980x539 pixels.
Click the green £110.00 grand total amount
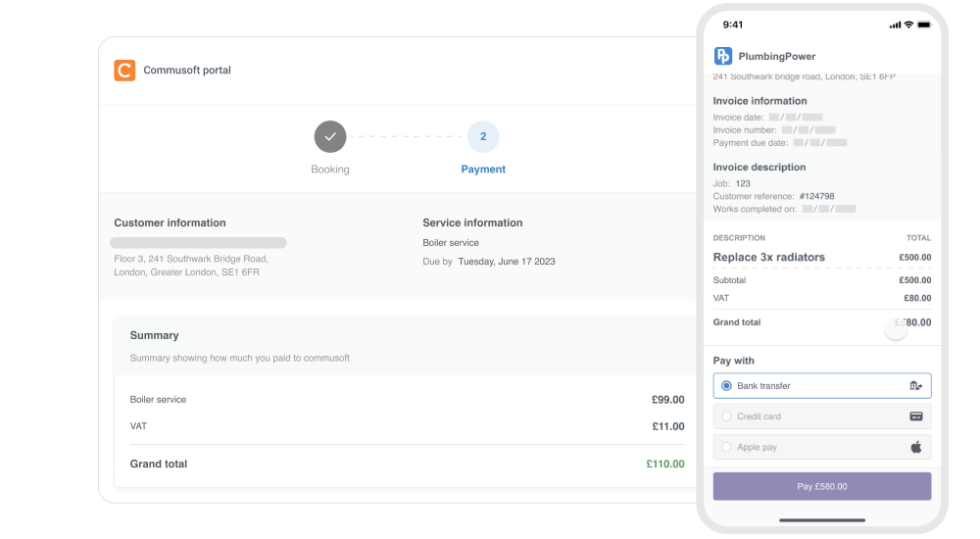pos(665,465)
